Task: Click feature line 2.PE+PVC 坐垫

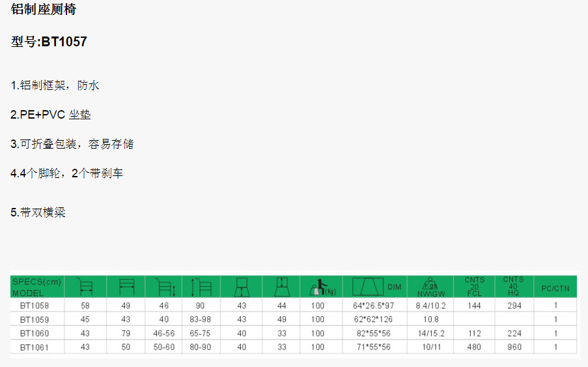Action: (x=51, y=115)
